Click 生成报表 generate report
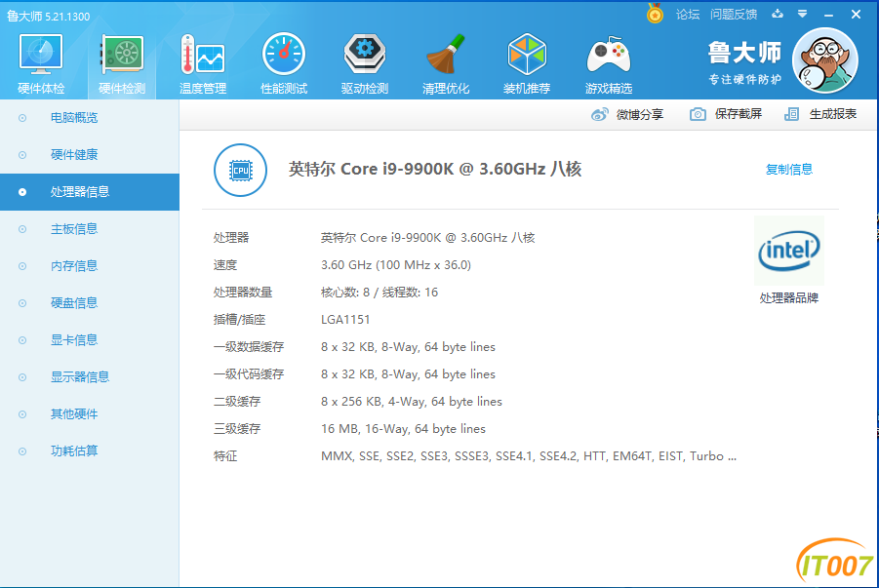 click(x=820, y=114)
